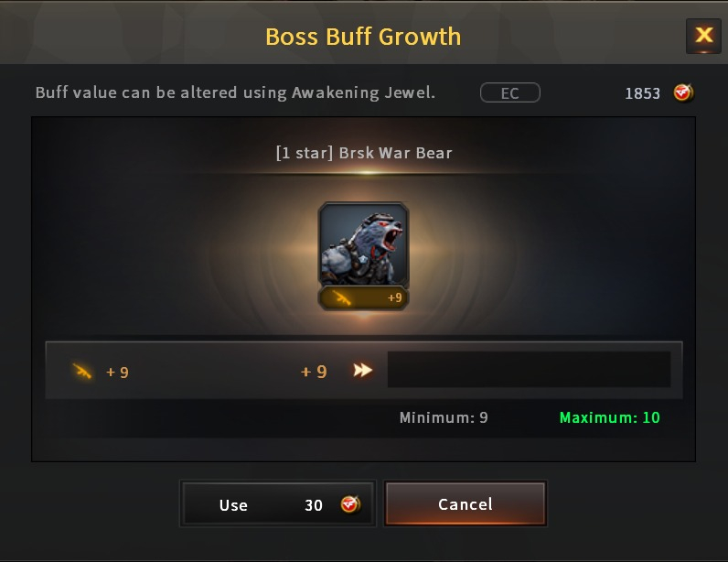Click the coin icon in Use button
The width and height of the screenshot is (728, 562).
pyautogui.click(x=350, y=504)
